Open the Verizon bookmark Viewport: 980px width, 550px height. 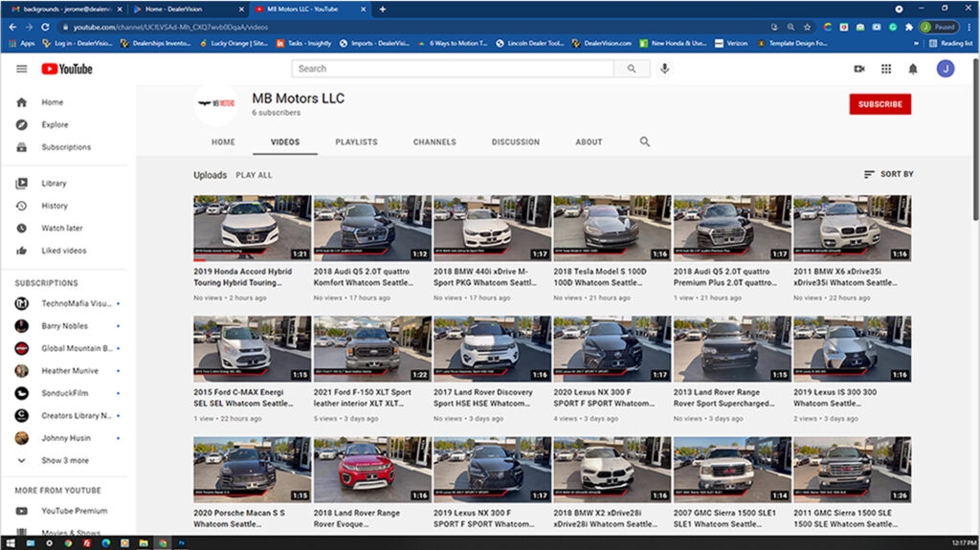click(x=731, y=43)
